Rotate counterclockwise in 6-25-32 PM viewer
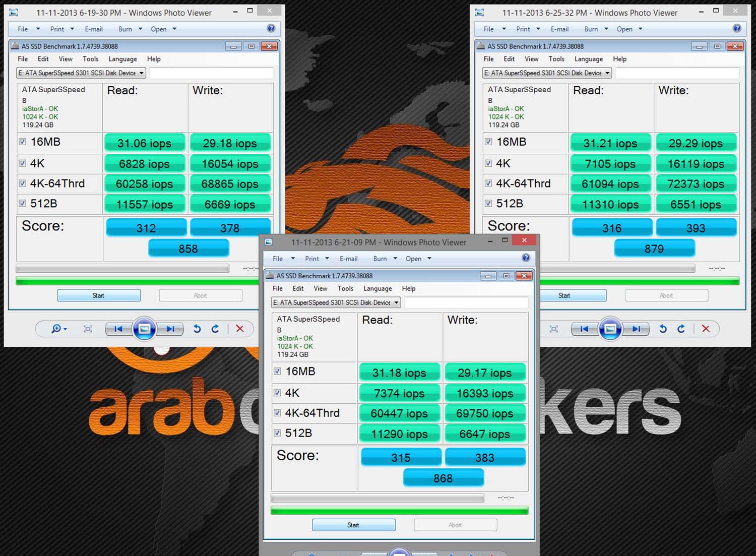Image resolution: width=756 pixels, height=556 pixels. [663, 329]
